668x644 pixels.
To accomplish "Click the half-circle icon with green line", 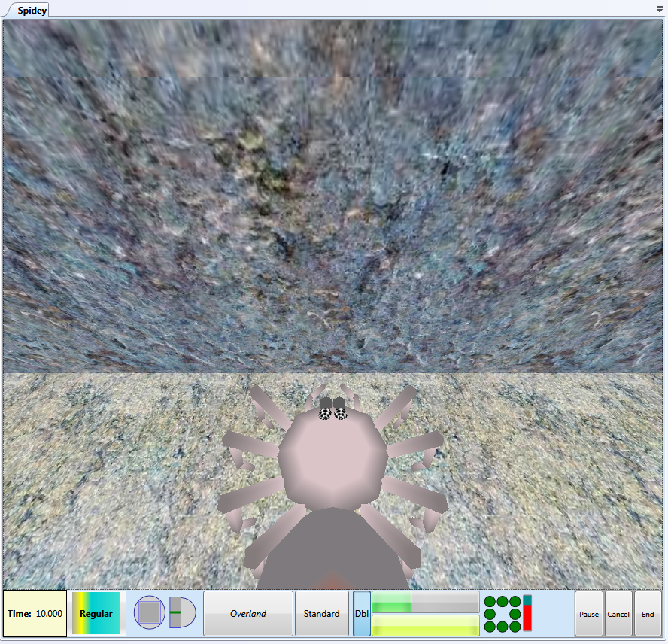I will coord(181,613).
